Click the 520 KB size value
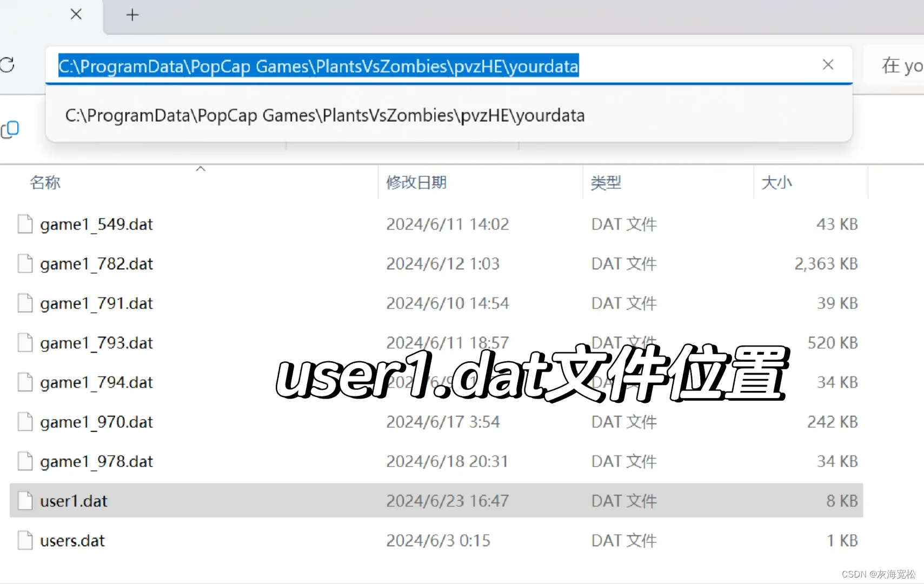This screenshot has height=584, width=924. pyautogui.click(x=833, y=343)
